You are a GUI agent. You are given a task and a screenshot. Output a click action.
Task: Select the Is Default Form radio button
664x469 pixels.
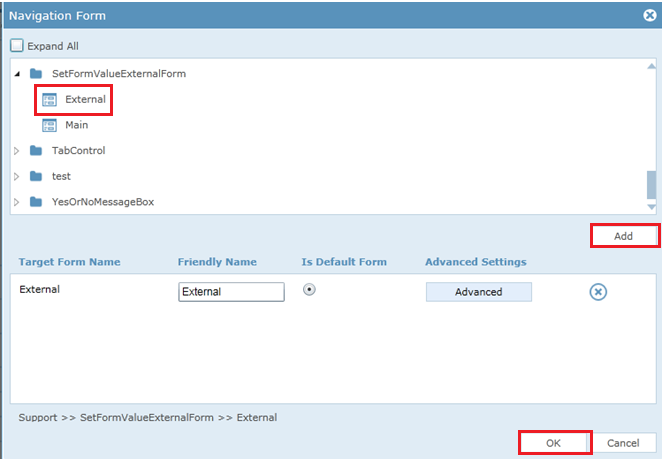pyautogui.click(x=309, y=290)
